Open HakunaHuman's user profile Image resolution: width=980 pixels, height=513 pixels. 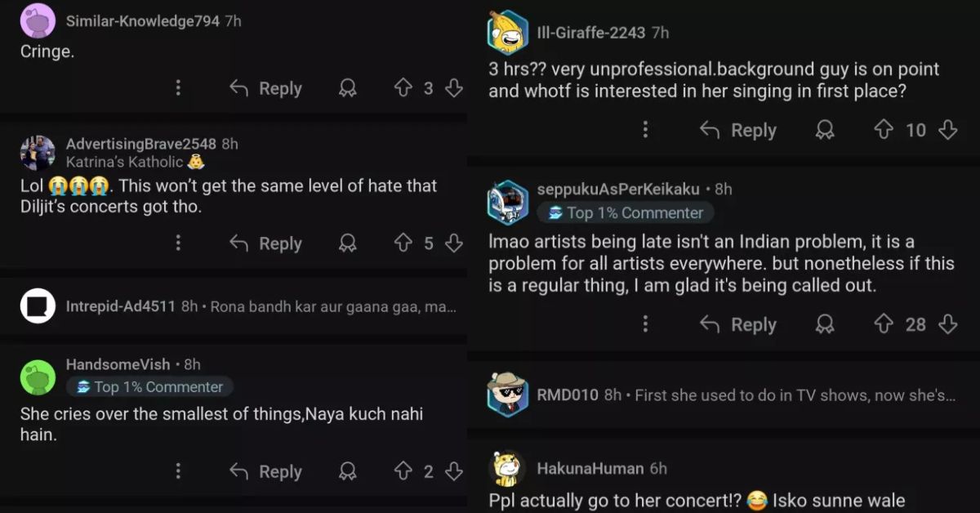pyautogui.click(x=591, y=468)
